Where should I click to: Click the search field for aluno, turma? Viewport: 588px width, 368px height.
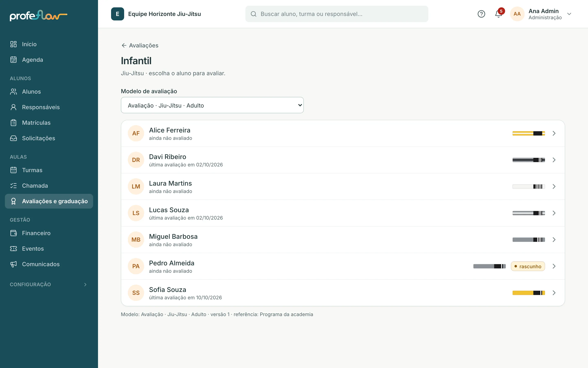(336, 14)
